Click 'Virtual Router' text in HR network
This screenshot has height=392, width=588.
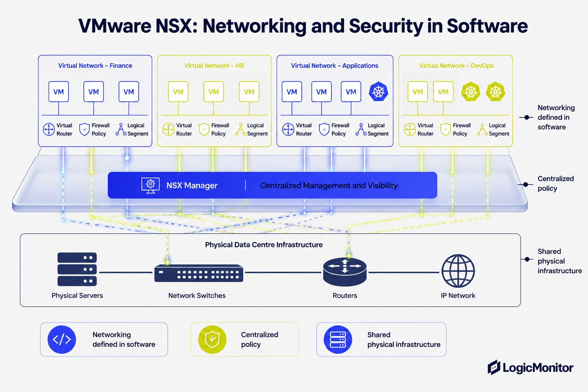tap(184, 129)
